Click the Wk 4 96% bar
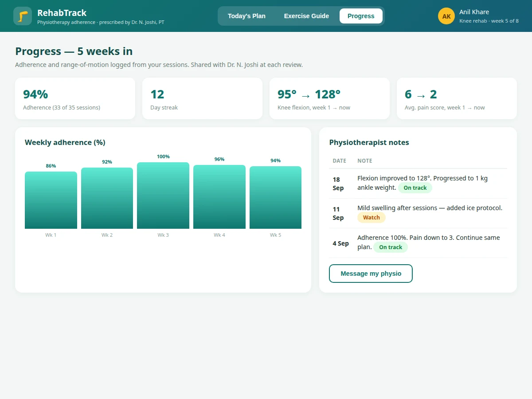The height and width of the screenshot is (399, 532). point(219,197)
